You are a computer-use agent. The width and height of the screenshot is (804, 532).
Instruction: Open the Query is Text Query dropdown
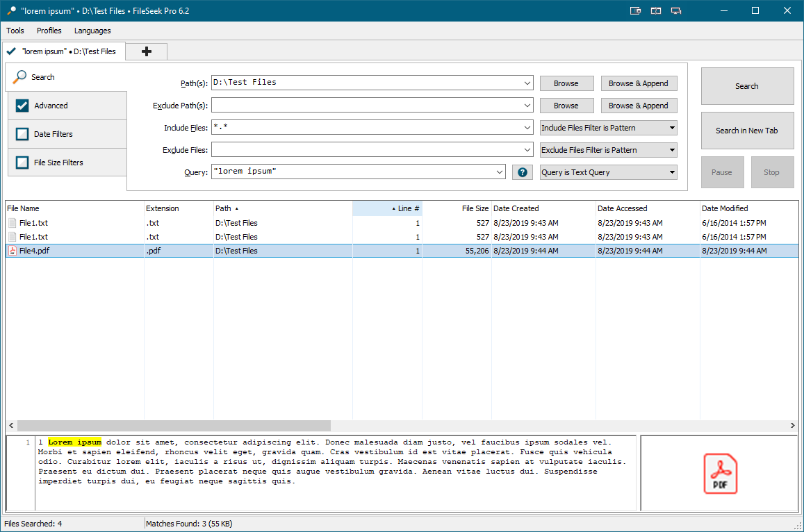tap(608, 172)
